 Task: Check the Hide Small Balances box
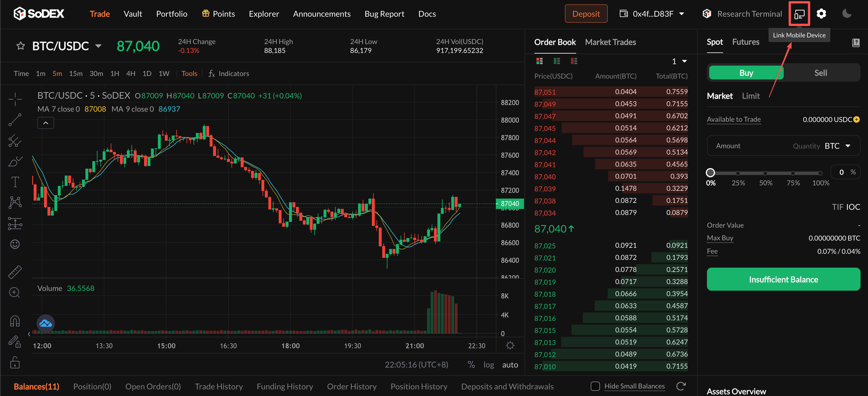point(595,386)
